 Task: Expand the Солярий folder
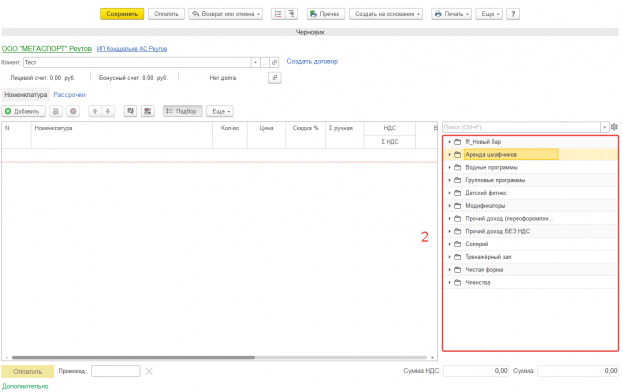click(x=449, y=244)
